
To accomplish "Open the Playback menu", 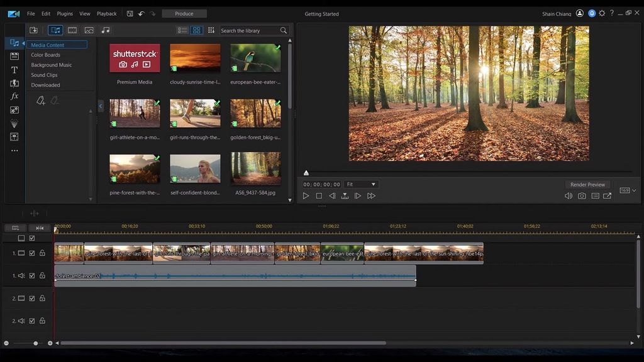I will point(106,13).
